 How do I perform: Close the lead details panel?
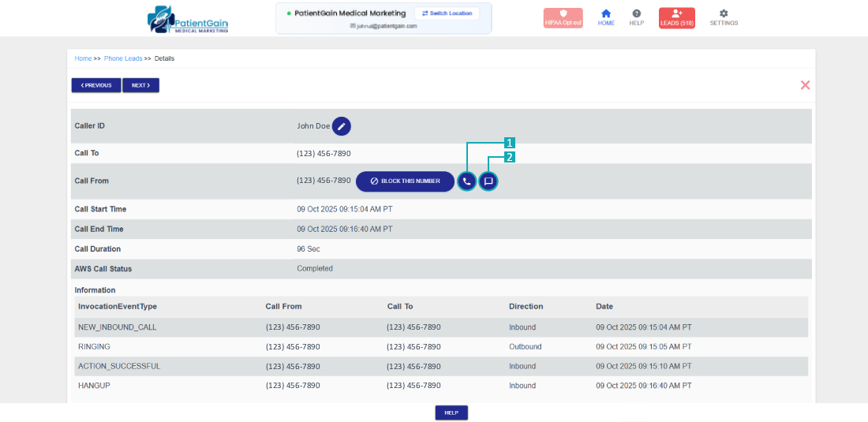pyautogui.click(x=805, y=85)
